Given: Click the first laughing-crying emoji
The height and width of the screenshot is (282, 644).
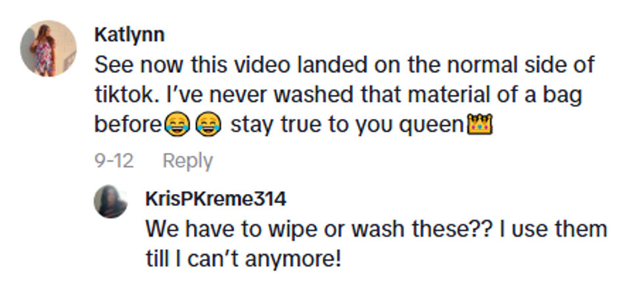Looking at the screenshot, I should (x=177, y=124).
